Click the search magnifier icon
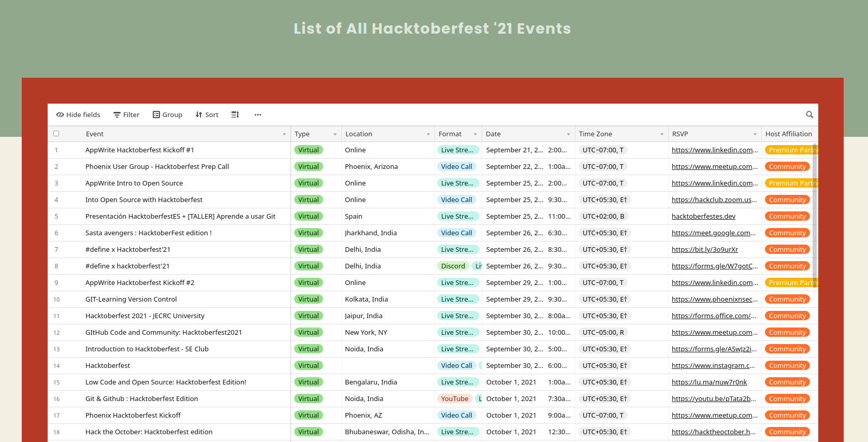Screen dimensions: 868x442 [x=809, y=115]
